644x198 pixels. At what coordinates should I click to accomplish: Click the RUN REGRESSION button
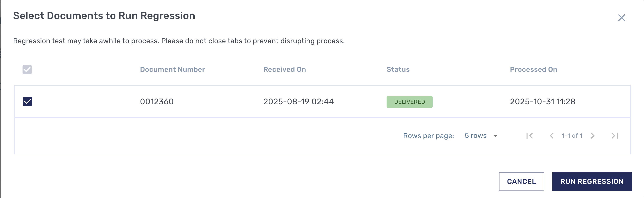tap(592, 182)
